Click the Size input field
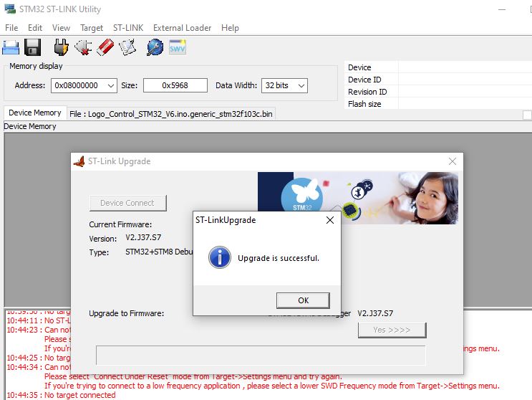The image size is (532, 400). (175, 85)
